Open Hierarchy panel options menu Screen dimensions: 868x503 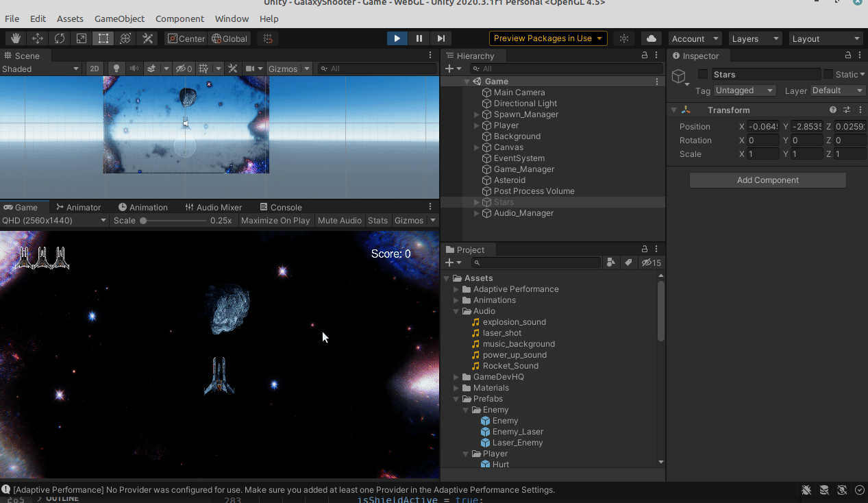(x=657, y=56)
